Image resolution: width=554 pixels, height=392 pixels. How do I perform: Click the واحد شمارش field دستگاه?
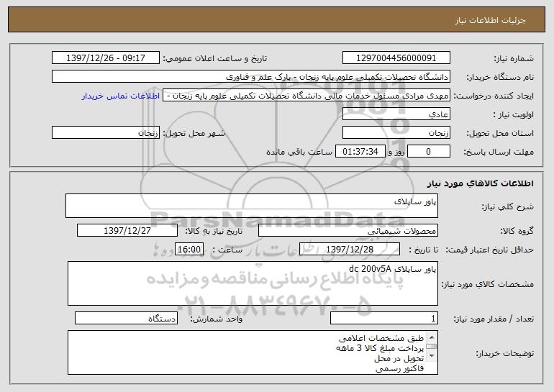[x=126, y=319]
